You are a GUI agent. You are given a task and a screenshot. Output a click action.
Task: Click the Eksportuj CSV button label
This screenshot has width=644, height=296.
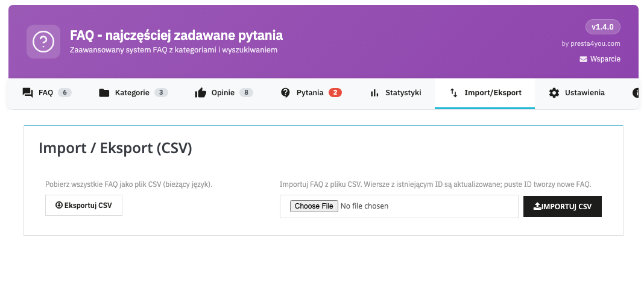pos(88,205)
